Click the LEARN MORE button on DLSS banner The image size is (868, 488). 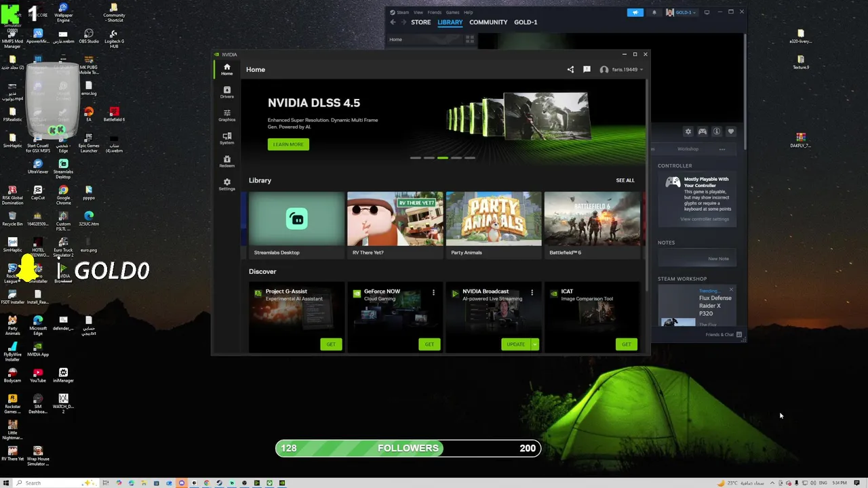click(288, 144)
